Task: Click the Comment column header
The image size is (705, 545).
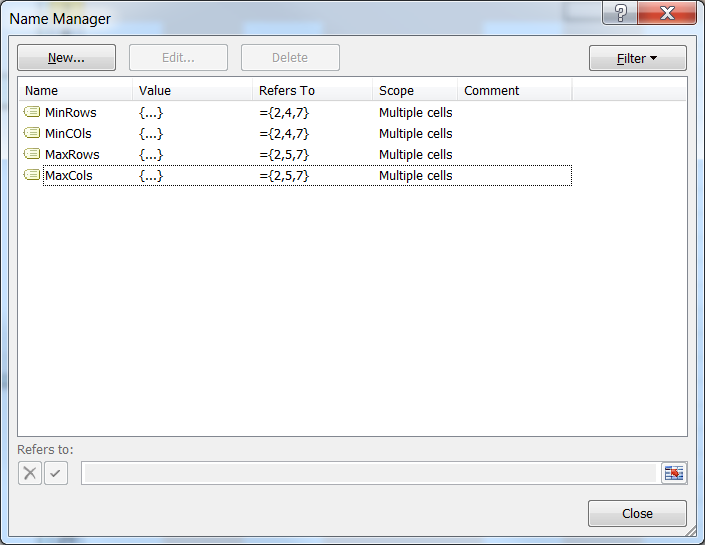Action: pos(513,90)
